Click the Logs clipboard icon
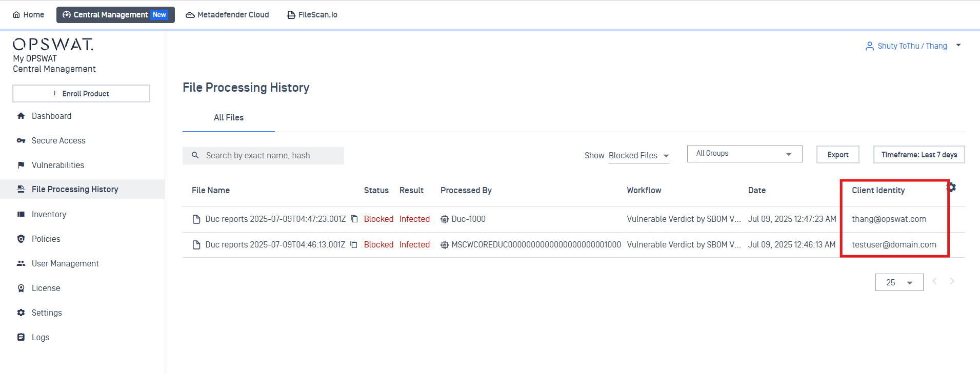 (21, 337)
